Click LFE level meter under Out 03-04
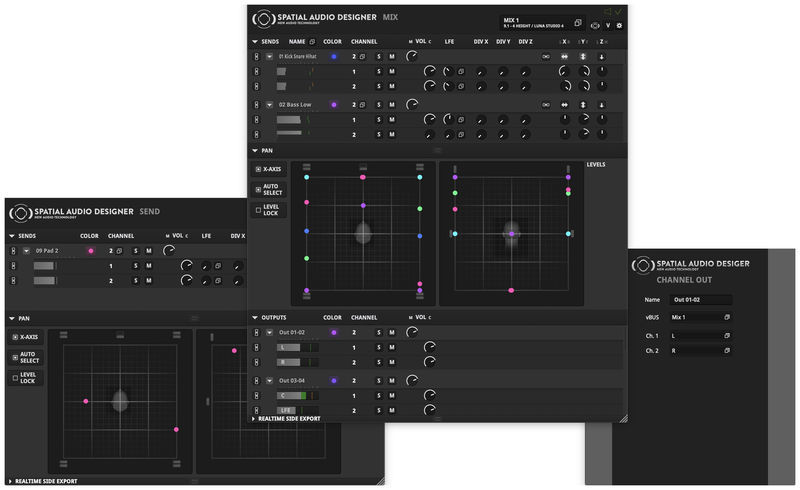The width and height of the screenshot is (800, 490). [298, 410]
